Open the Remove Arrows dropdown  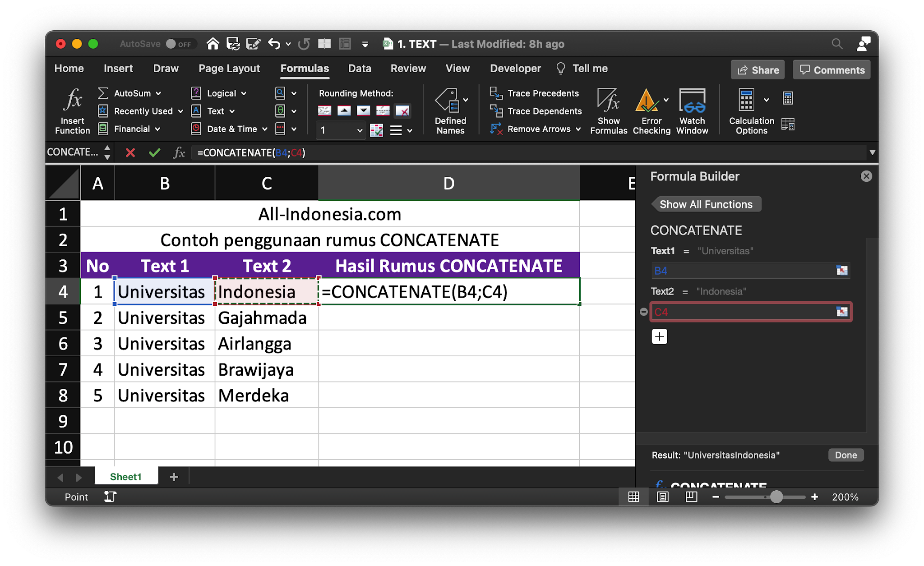(x=578, y=129)
